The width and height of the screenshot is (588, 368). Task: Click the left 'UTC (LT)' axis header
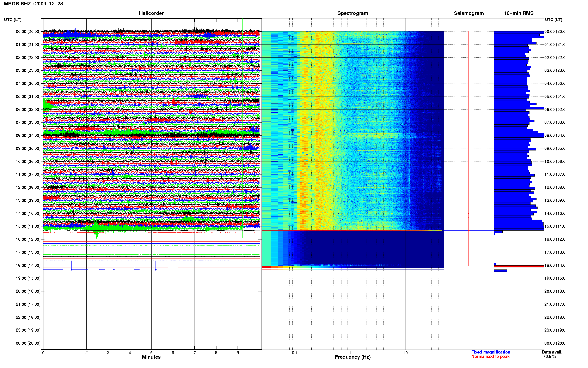(13, 19)
